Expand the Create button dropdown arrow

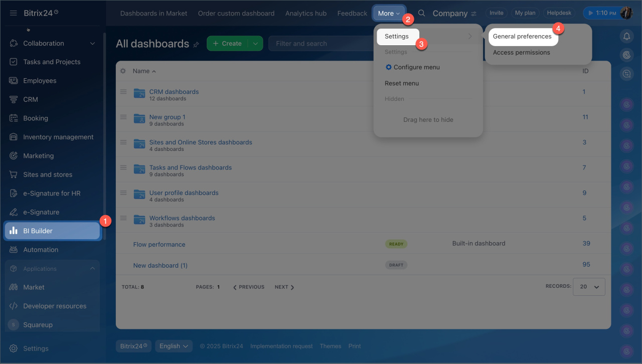(255, 44)
